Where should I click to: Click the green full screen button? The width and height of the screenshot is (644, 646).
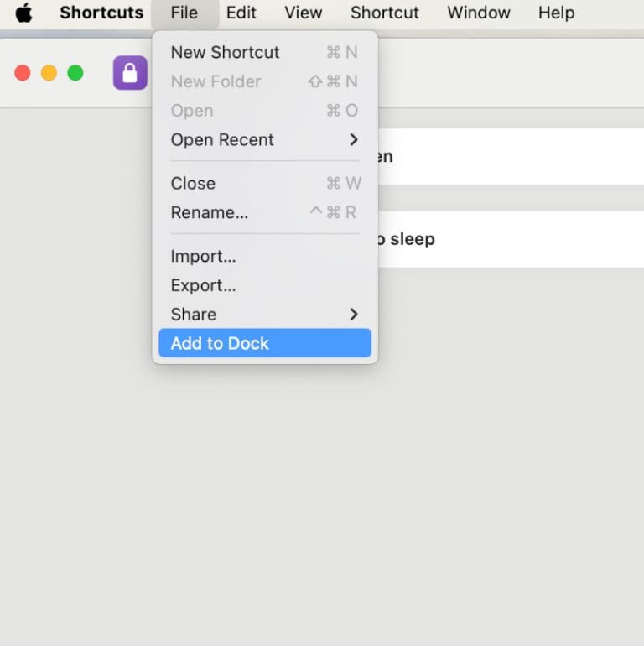[75, 73]
